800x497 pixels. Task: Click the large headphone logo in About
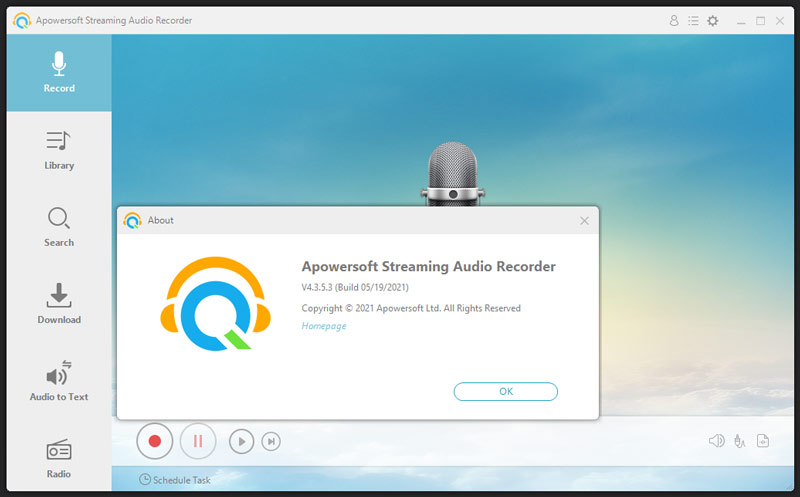(x=215, y=304)
